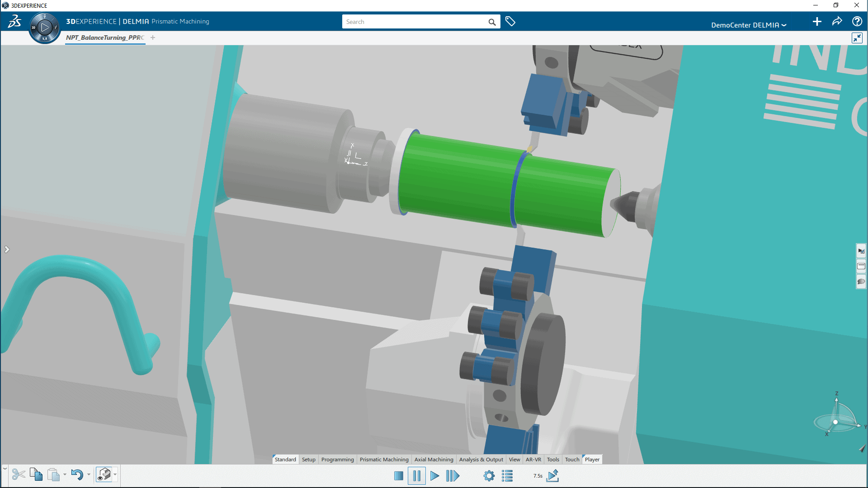Screen dimensions: 868x488
Task: Click the tag icon beside search
Action: 510,21
